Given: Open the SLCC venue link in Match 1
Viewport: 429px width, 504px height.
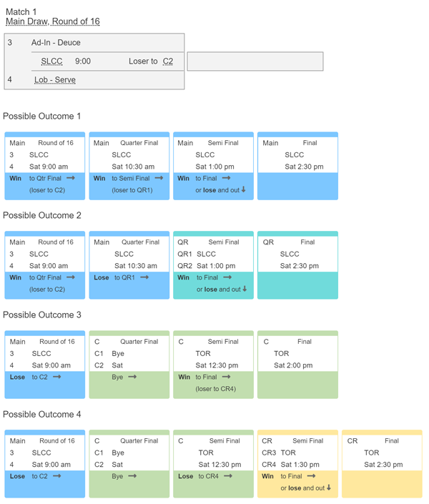Looking at the screenshot, I should tap(51, 61).
